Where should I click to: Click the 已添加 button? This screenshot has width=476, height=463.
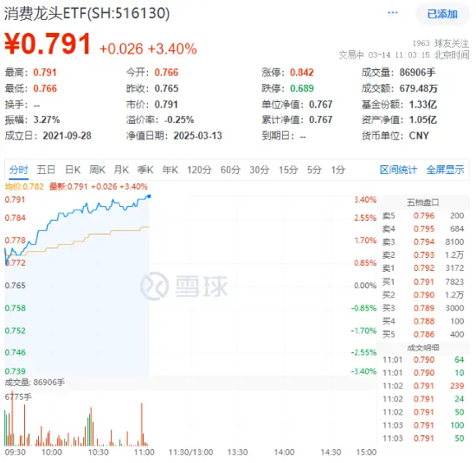(x=442, y=14)
